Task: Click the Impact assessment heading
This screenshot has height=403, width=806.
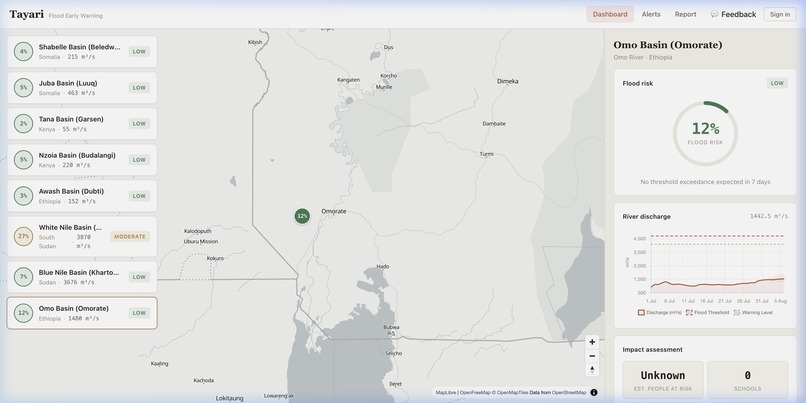Action: 652,350
